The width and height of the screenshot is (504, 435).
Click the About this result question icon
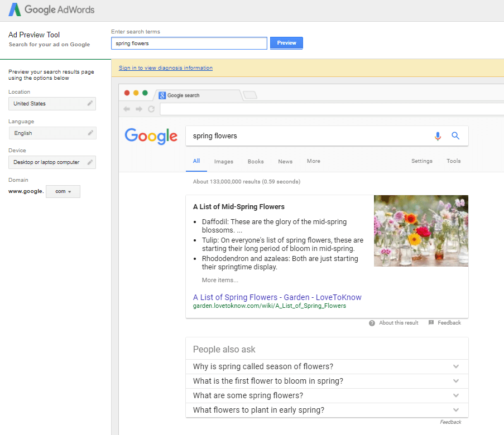tap(372, 323)
